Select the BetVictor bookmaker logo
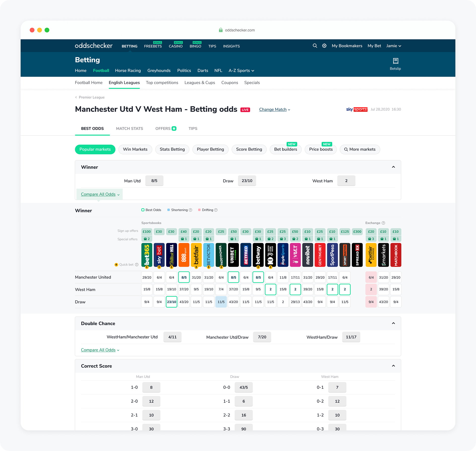 click(209, 255)
